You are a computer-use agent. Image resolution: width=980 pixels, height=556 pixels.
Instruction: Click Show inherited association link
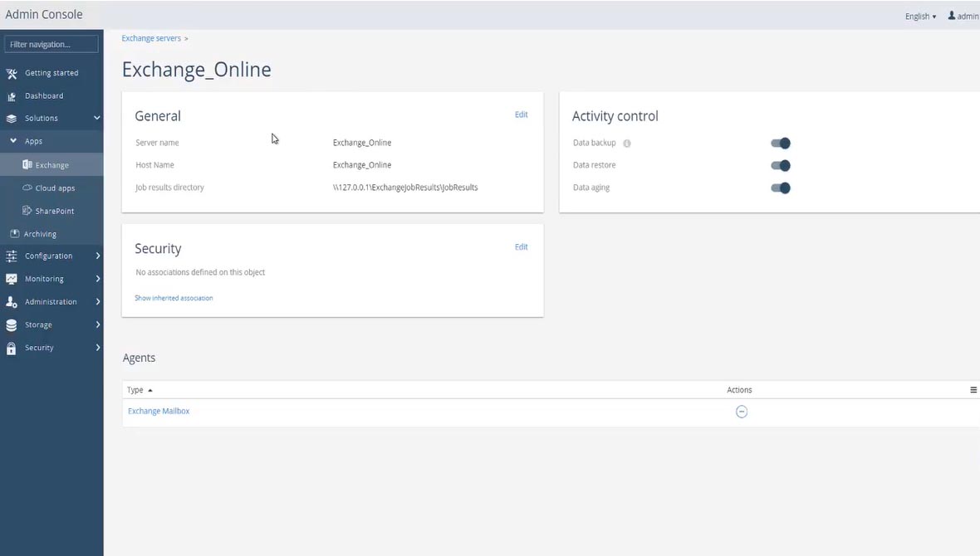click(174, 298)
